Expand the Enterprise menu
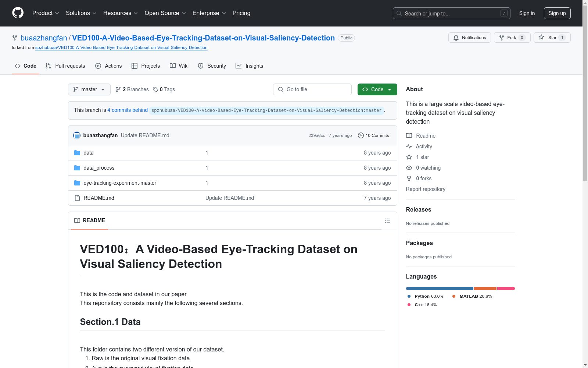 pyautogui.click(x=209, y=13)
